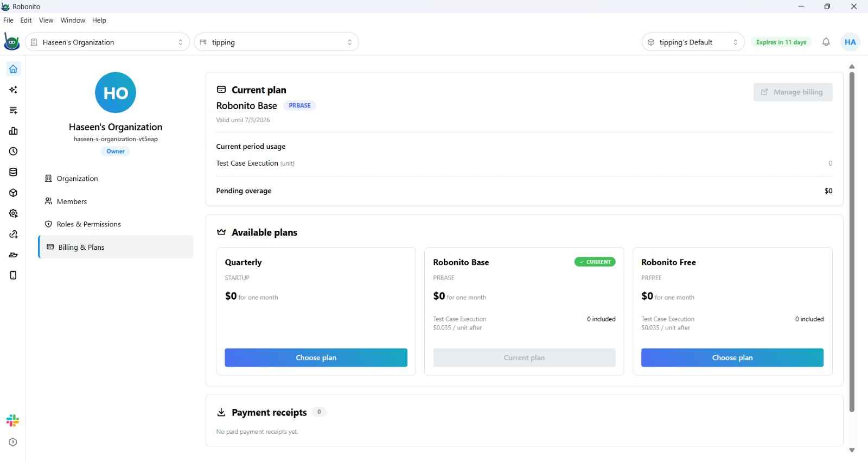Image resolution: width=868 pixels, height=461 pixels.
Task: Expand the tipping's Default environment selector
Action: pyautogui.click(x=693, y=42)
